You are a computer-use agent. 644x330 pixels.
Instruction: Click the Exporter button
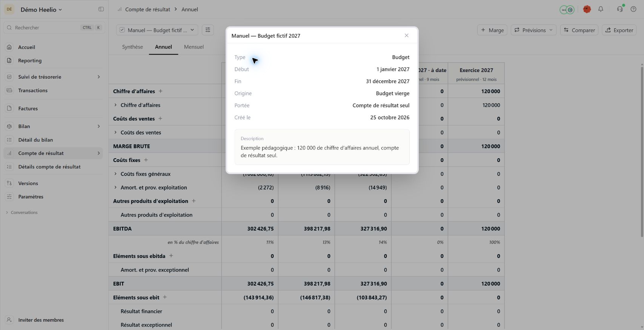point(619,30)
